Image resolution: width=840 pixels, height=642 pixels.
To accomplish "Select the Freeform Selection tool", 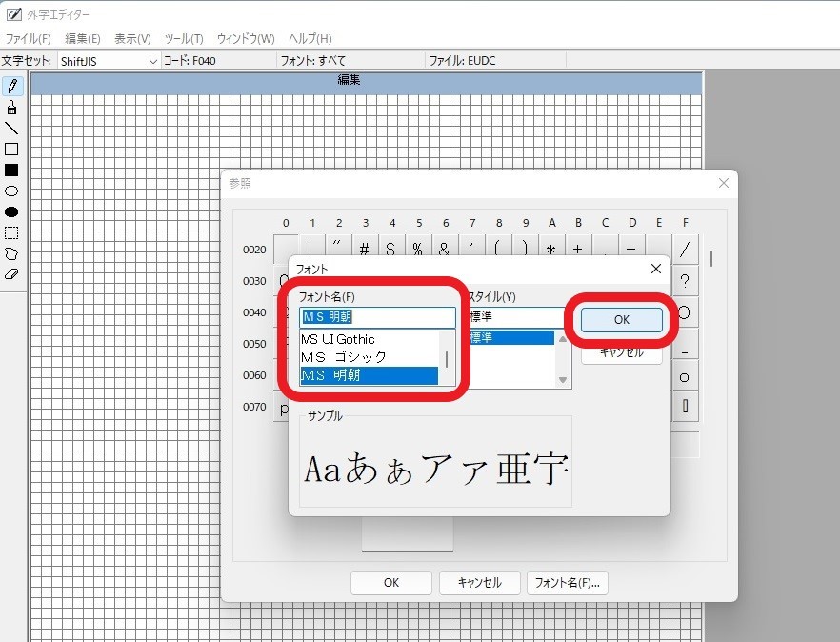I will click(x=11, y=253).
